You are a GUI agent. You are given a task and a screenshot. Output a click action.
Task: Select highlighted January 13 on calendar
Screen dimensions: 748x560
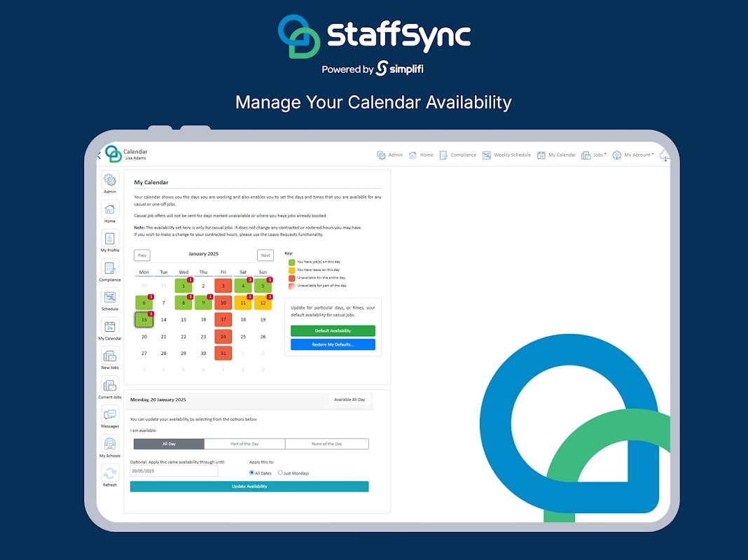tap(144, 320)
